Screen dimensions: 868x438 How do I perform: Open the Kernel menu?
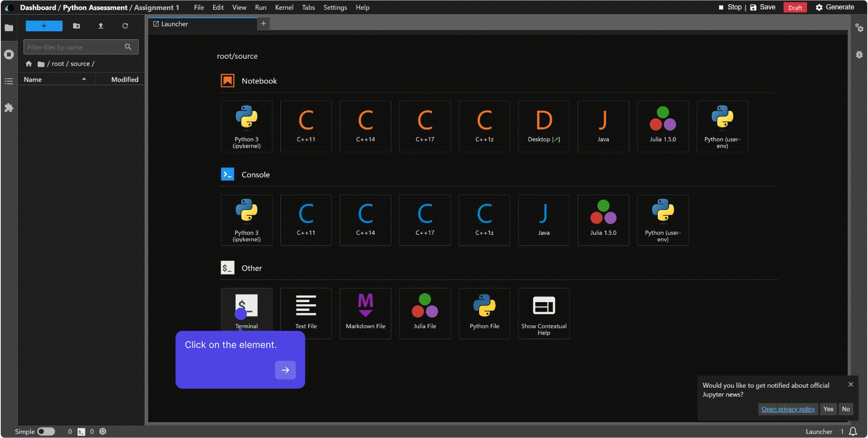[x=284, y=7]
